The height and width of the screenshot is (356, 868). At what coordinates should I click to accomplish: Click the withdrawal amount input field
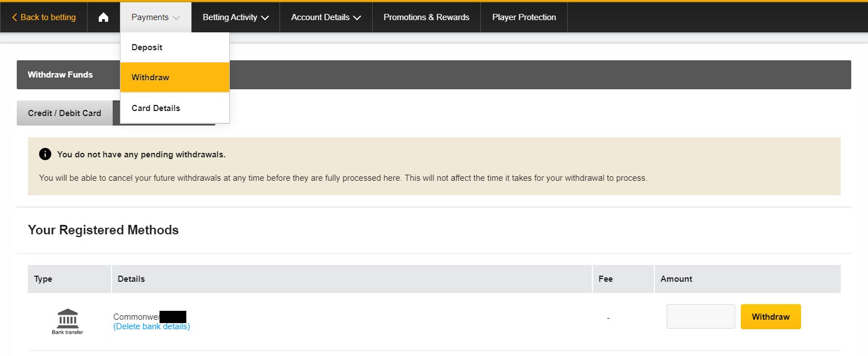pyautogui.click(x=700, y=316)
